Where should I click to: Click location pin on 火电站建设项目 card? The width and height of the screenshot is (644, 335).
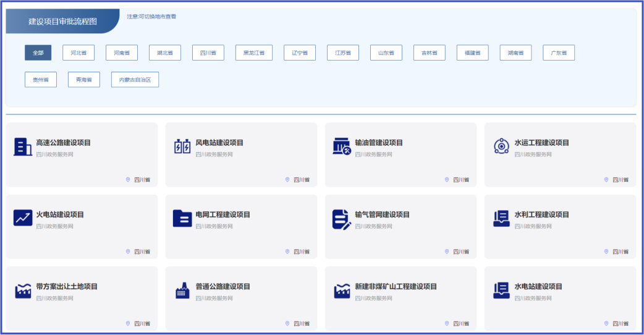(128, 252)
